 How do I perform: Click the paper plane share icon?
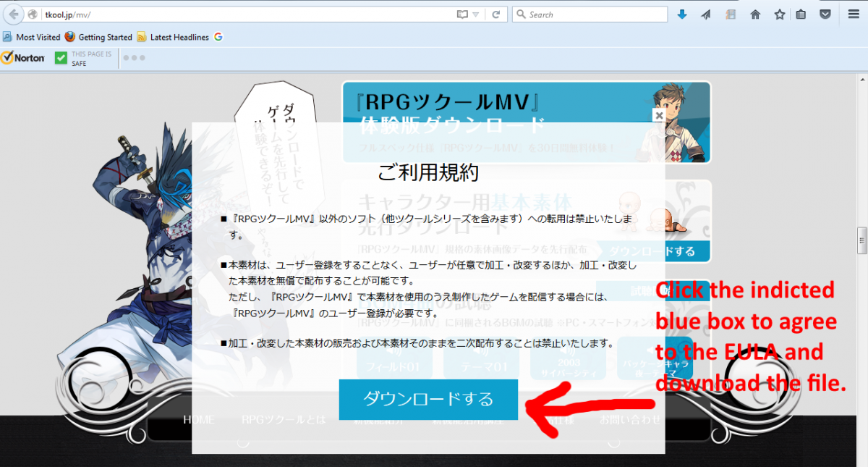[x=706, y=14]
